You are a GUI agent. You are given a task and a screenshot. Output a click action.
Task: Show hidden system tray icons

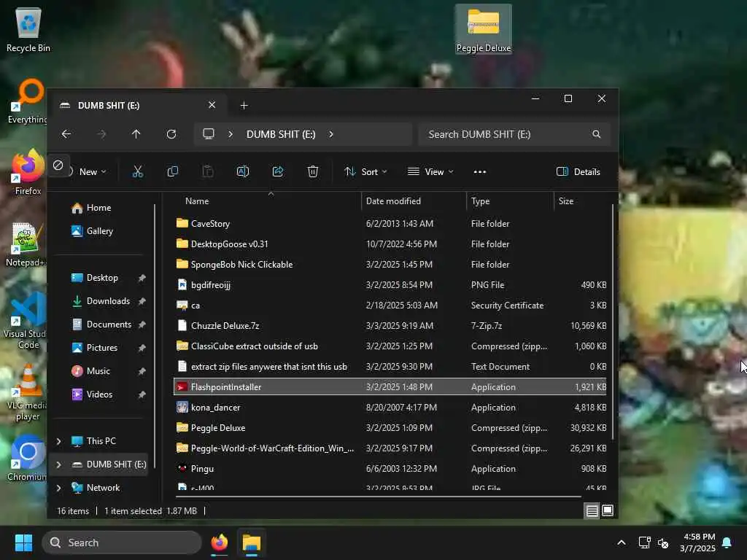[x=622, y=542]
